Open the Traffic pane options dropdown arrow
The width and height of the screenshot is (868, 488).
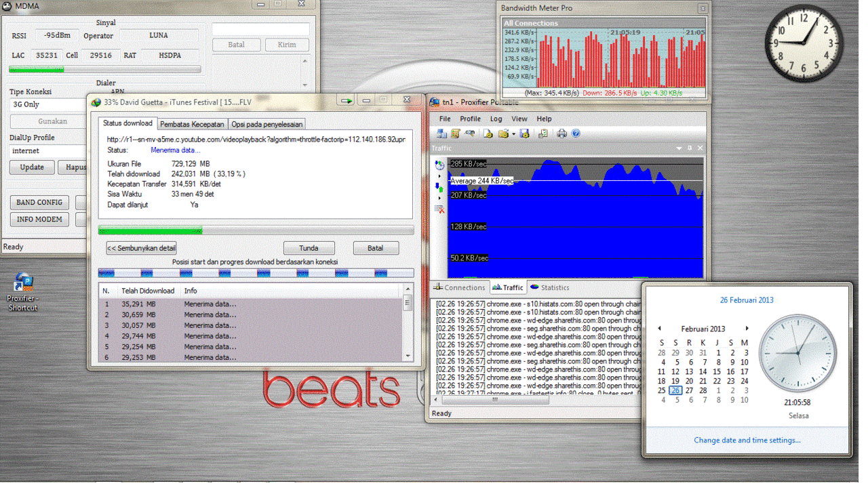pos(679,148)
